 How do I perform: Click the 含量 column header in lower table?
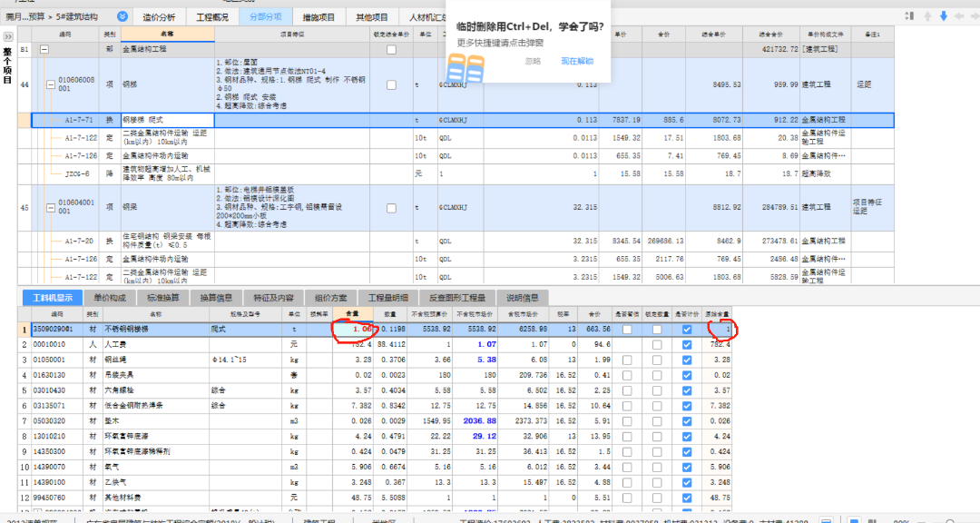[352, 313]
